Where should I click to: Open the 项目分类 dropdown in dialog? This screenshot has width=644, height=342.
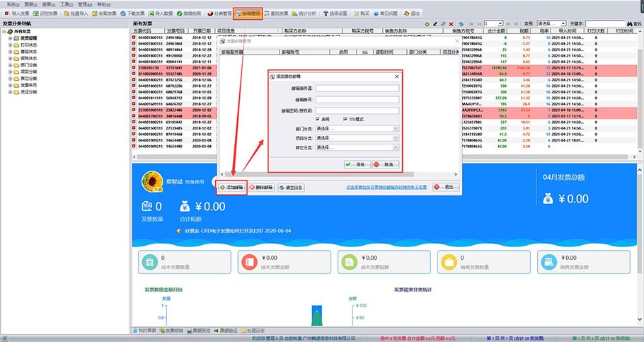coord(357,138)
